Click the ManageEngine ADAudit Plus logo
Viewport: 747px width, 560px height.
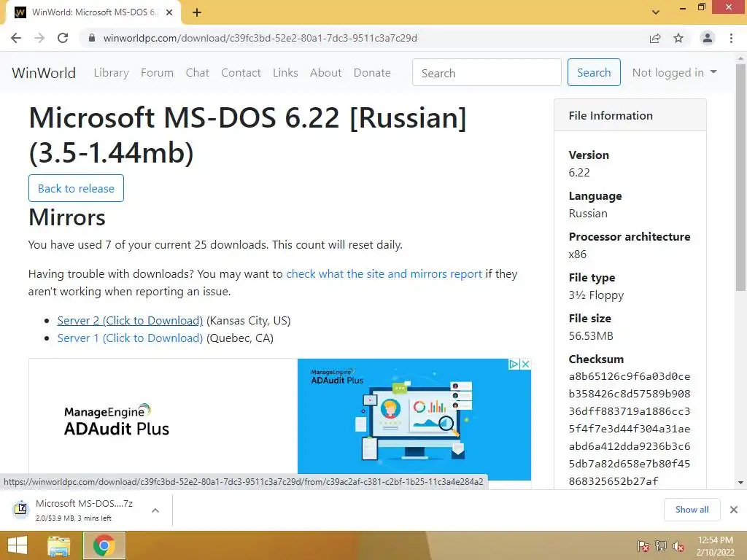(x=117, y=421)
